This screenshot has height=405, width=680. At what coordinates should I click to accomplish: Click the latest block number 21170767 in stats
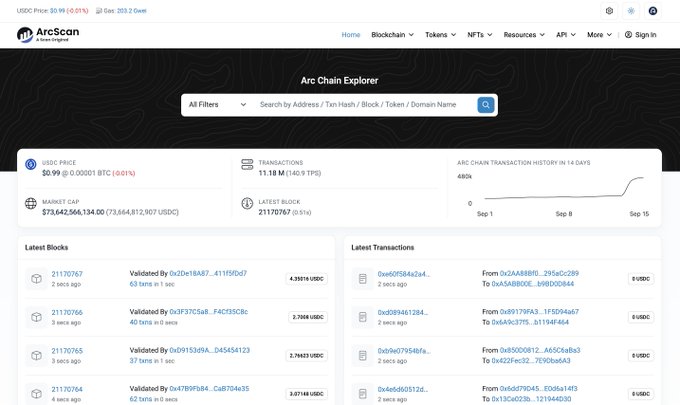coord(274,212)
